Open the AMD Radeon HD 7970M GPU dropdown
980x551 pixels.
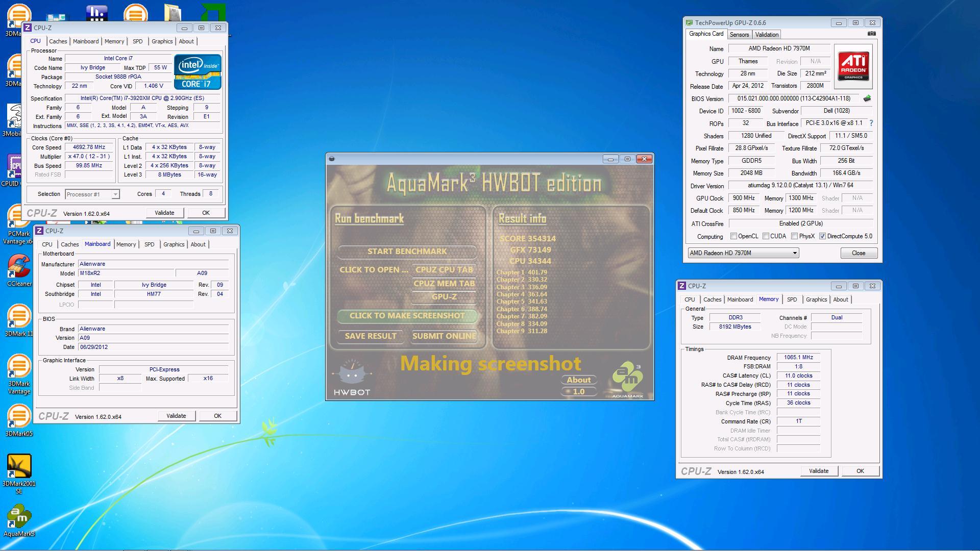point(743,253)
